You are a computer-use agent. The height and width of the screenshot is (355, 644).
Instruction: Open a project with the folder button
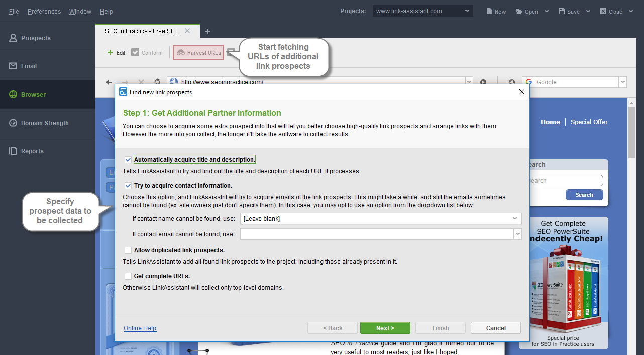tap(527, 11)
